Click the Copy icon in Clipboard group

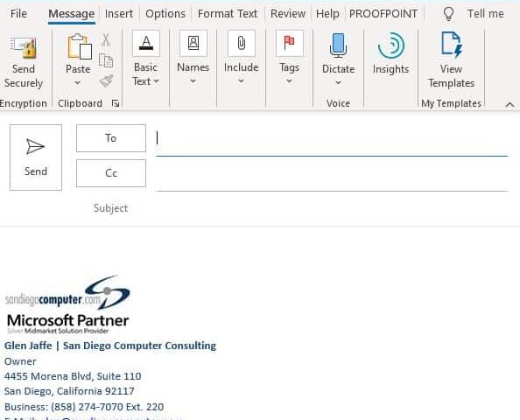pos(106,60)
